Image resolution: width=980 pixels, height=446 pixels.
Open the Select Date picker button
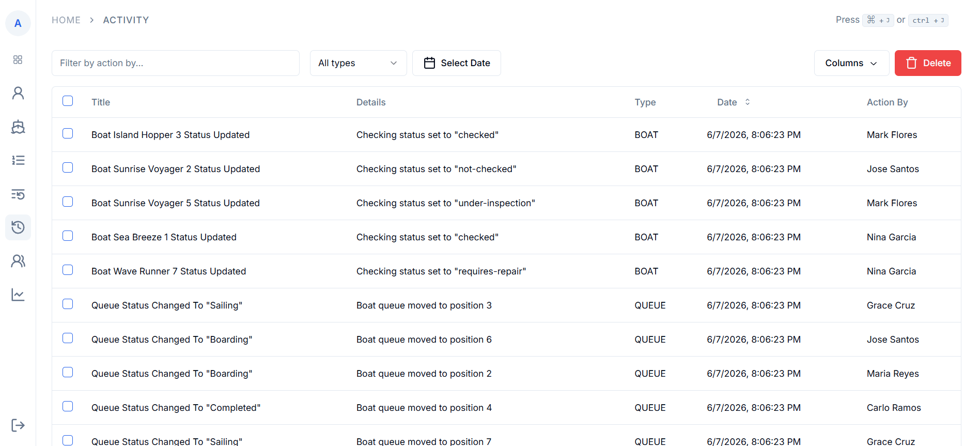pyautogui.click(x=457, y=63)
